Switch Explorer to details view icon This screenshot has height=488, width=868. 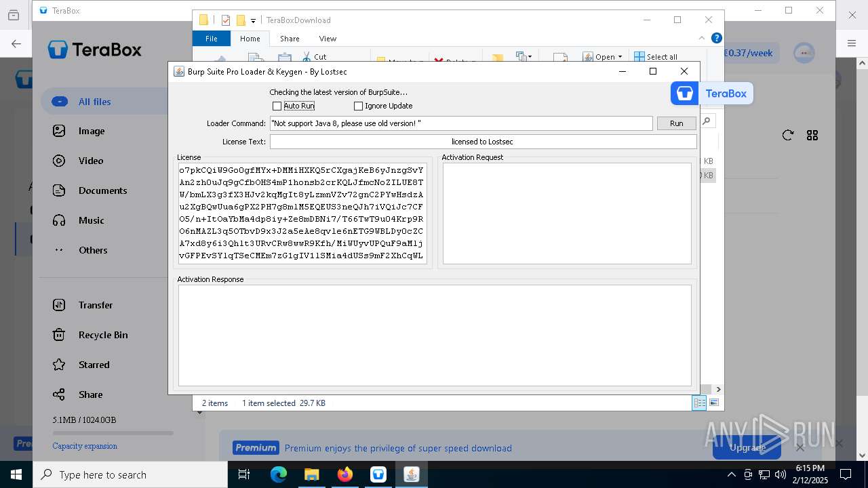click(x=699, y=403)
